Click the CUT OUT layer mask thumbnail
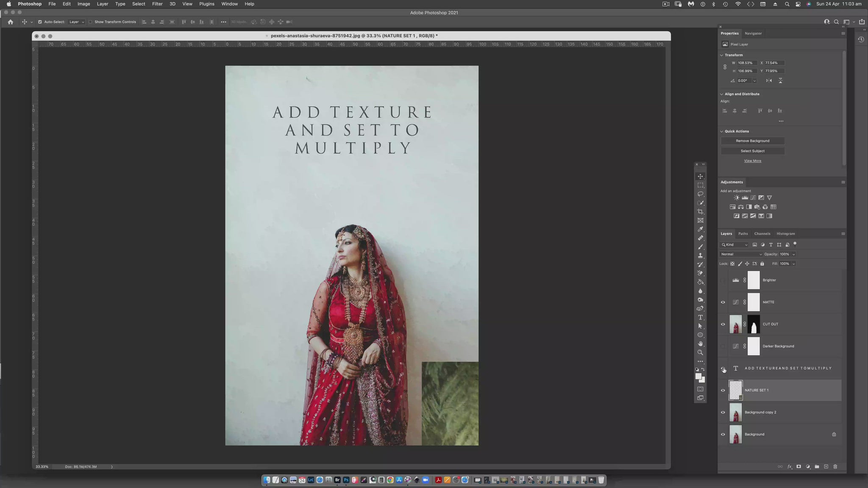Viewport: 868px width, 488px height. tap(754, 324)
